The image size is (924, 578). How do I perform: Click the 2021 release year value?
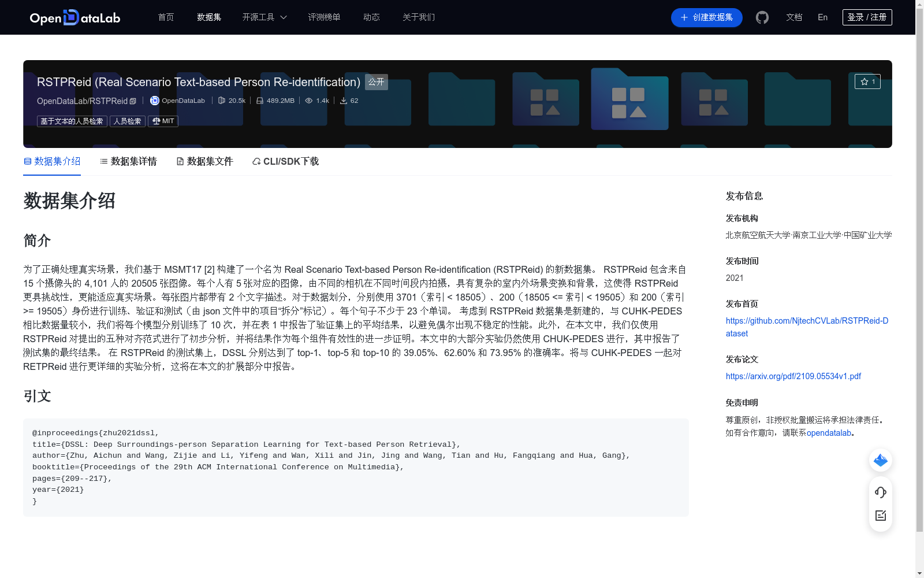click(x=735, y=278)
